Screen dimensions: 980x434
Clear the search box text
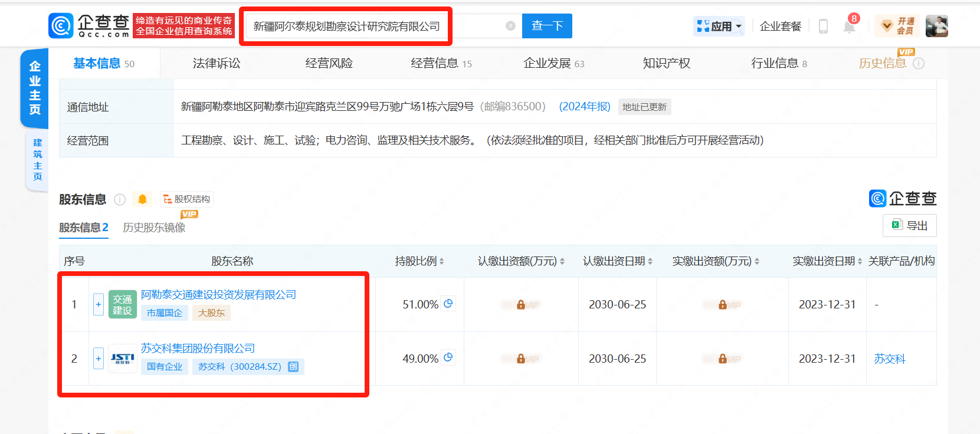(x=511, y=26)
